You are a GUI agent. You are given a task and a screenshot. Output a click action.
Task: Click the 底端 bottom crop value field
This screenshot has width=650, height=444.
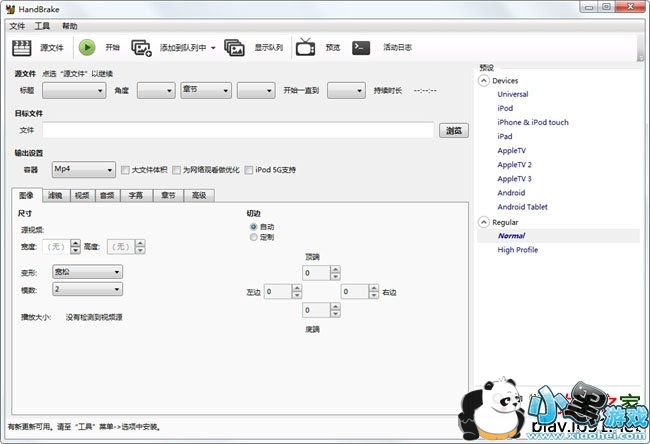(317, 310)
